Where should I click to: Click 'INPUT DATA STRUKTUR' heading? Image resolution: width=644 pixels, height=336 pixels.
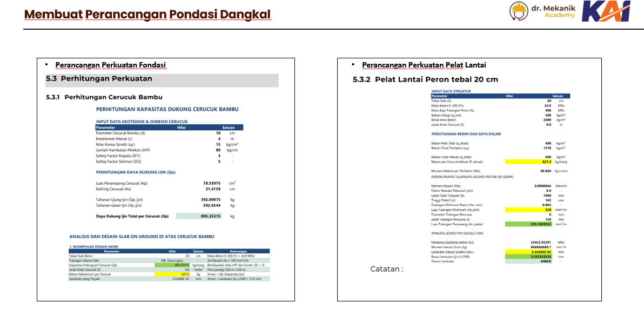[x=451, y=91]
